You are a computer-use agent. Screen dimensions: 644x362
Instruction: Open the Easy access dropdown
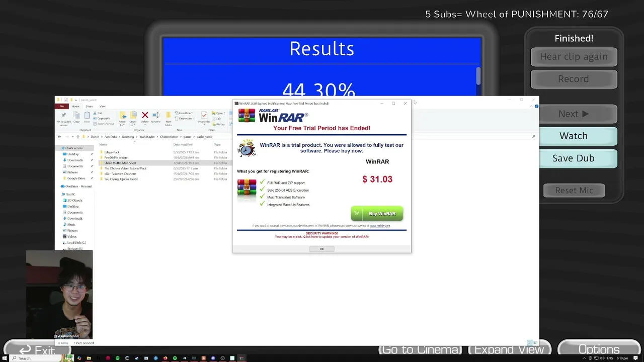[185, 118]
